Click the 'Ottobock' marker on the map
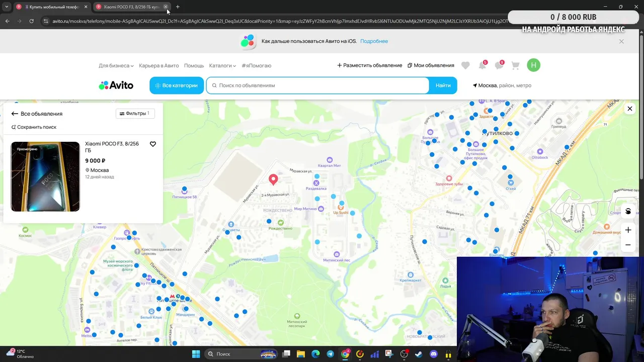 click(x=540, y=151)
